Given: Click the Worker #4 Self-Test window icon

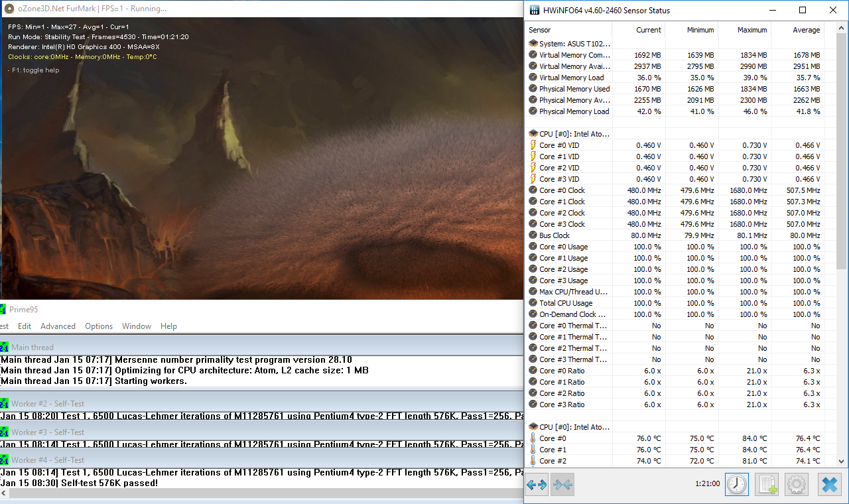Looking at the screenshot, I should (x=4, y=460).
